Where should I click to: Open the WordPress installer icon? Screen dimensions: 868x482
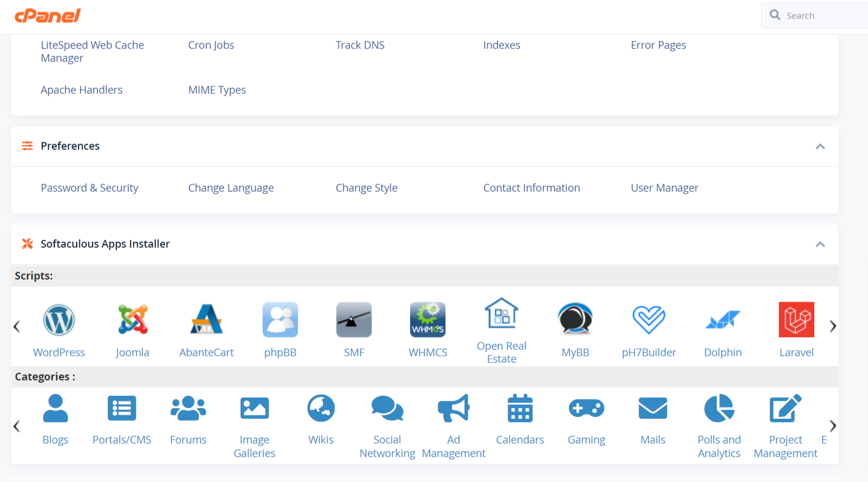(x=59, y=320)
